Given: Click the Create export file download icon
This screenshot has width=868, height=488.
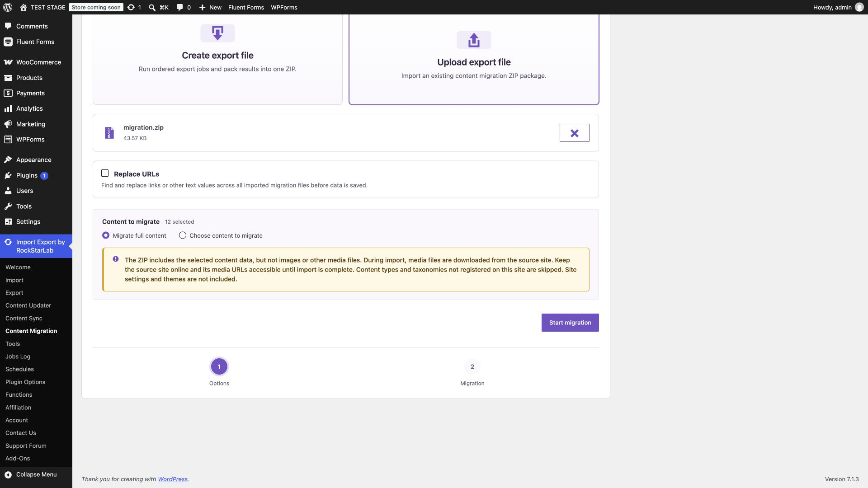Looking at the screenshot, I should [217, 33].
